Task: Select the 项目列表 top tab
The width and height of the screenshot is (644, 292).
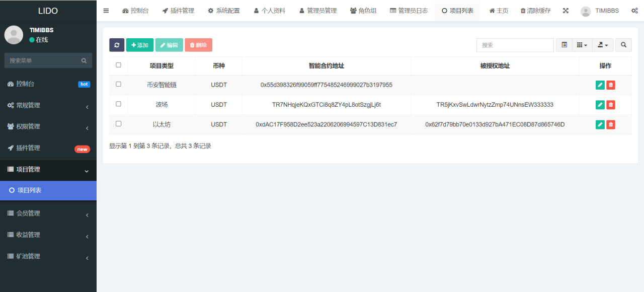Action: pos(457,11)
